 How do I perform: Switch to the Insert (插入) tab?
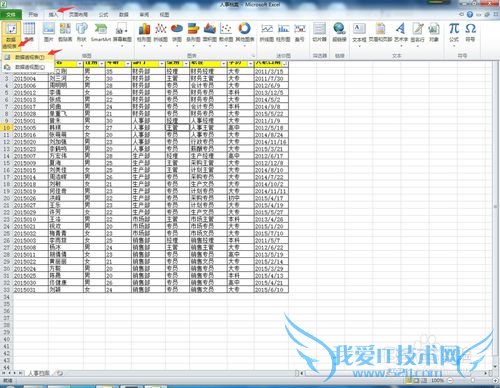pyautogui.click(x=53, y=14)
